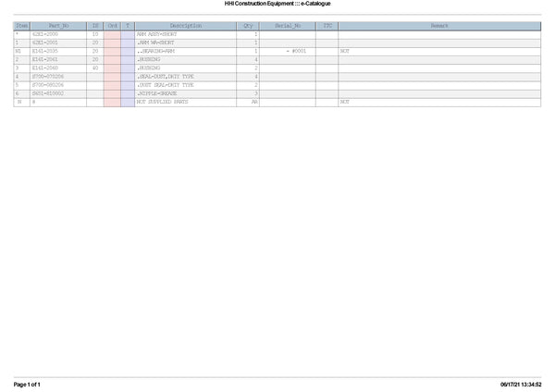
Task: Click the 06/17/21 timestamp in footer
Action: pos(521,384)
